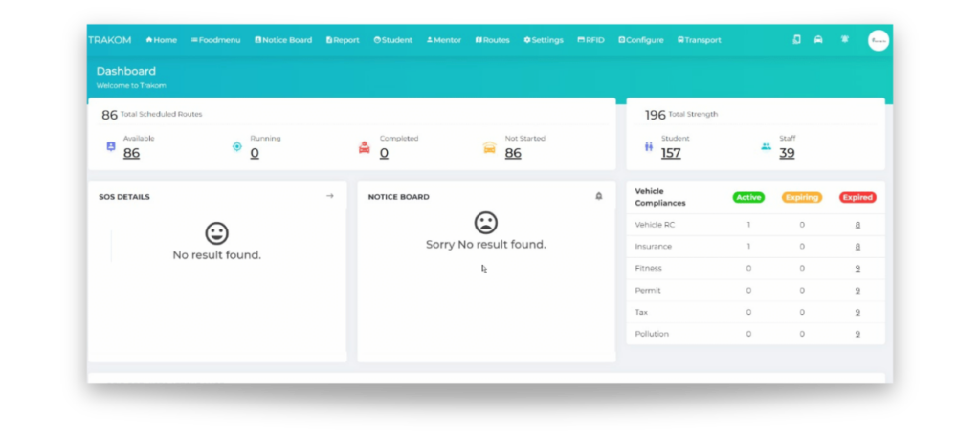
Task: Click the Insurance row label
Action: point(653,247)
